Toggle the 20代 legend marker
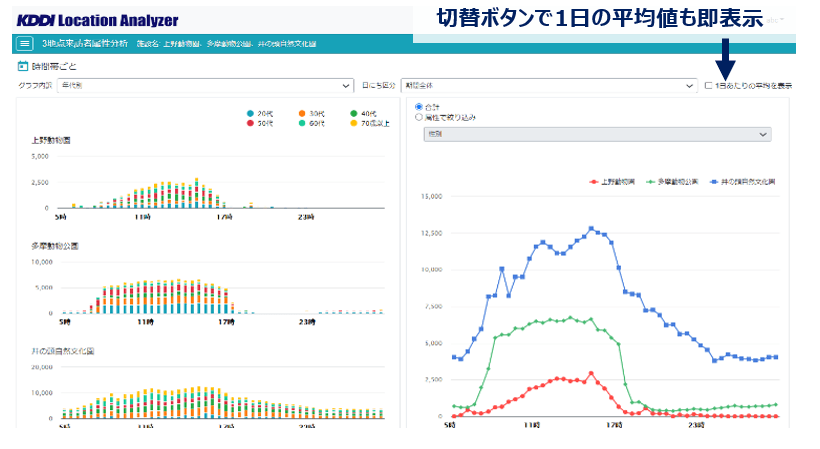This screenshot has height=449, width=820. tap(250, 112)
